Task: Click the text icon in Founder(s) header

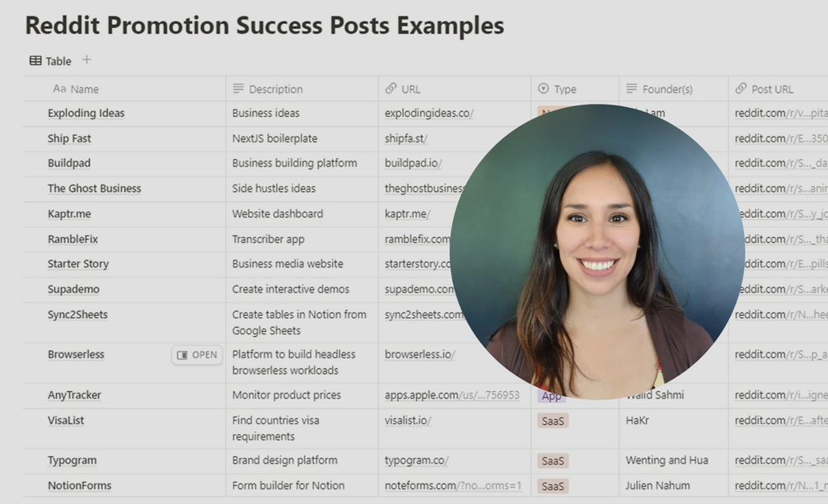Action: point(632,89)
